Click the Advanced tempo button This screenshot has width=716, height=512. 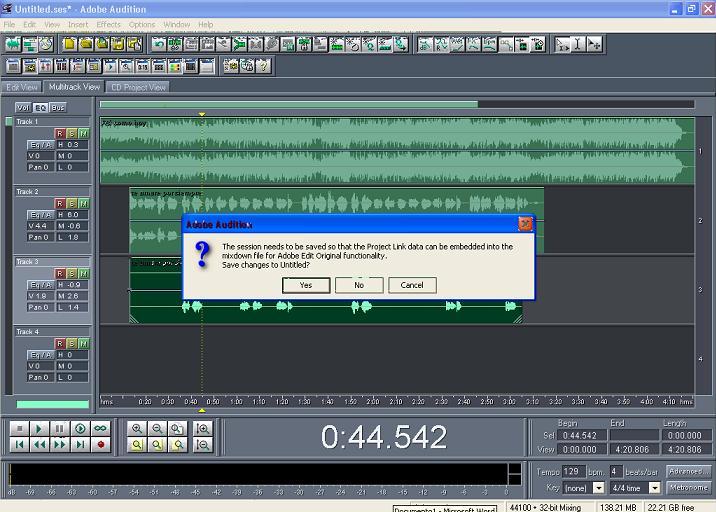coord(689,471)
